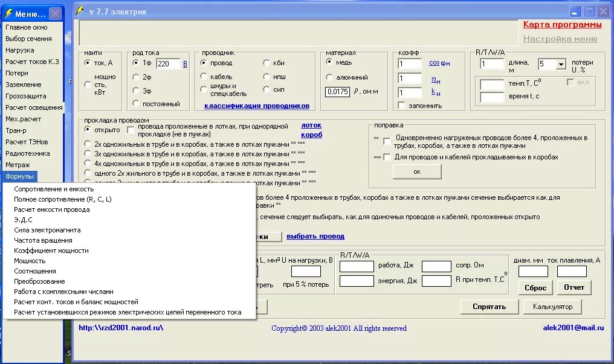Open the Грозозащита menu entry

click(x=26, y=96)
